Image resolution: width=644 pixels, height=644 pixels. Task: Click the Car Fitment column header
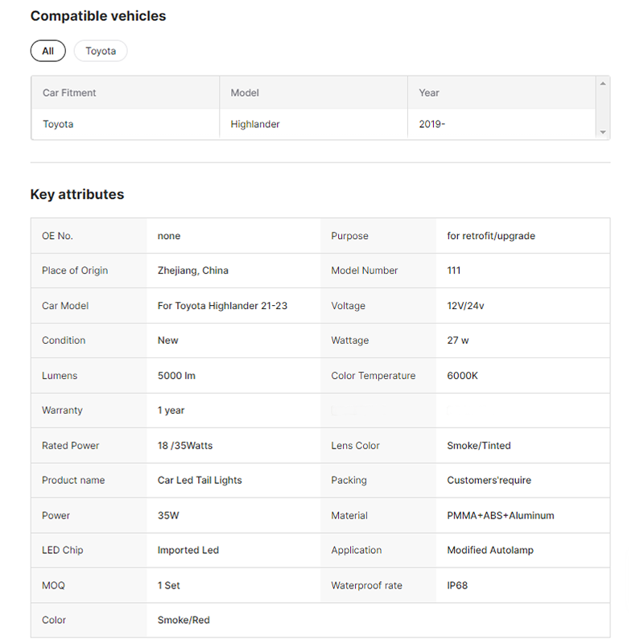click(x=69, y=93)
